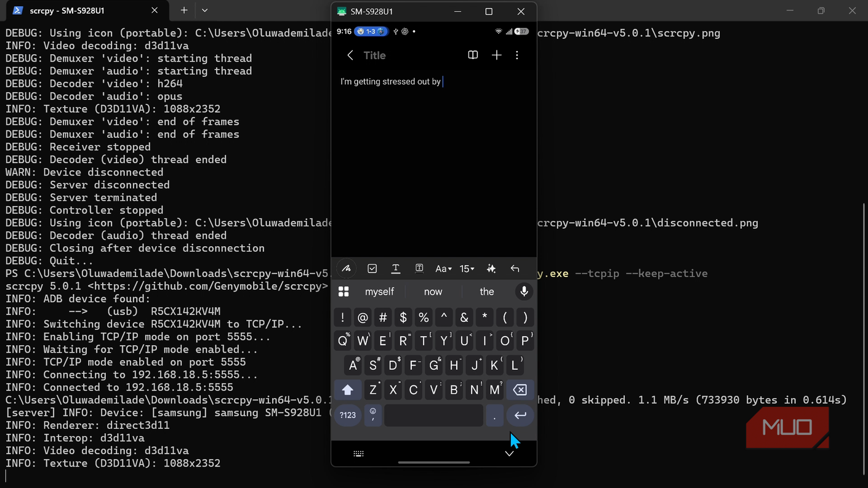Click terminal line 'INFO: Renderer: direct3d11'
The width and height of the screenshot is (868, 488).
click(x=87, y=425)
